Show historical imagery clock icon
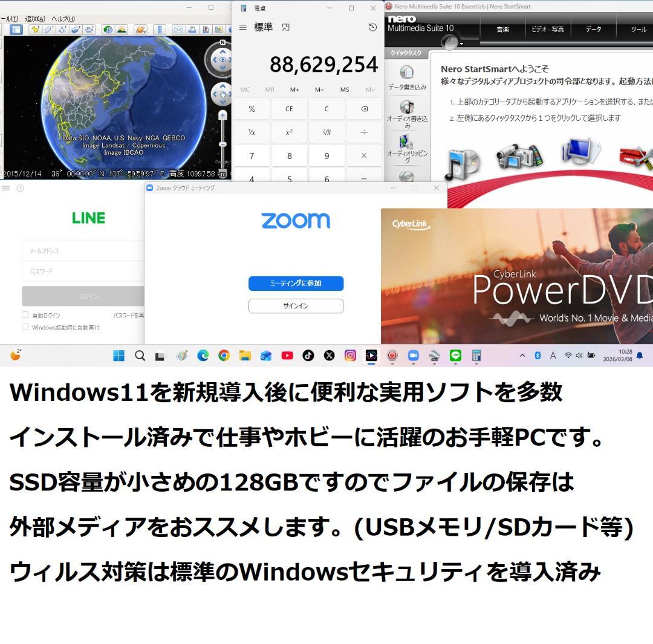Image resolution: width=653 pixels, height=644 pixels. click(x=108, y=30)
